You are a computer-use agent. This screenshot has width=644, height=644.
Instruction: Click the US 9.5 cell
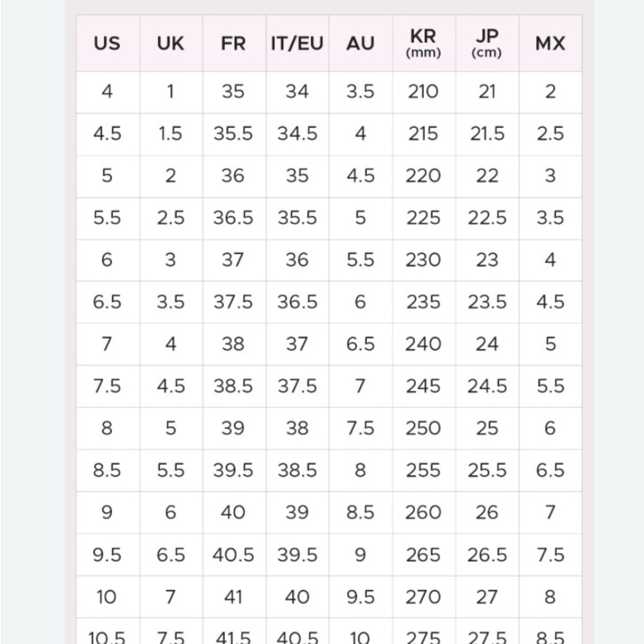click(108, 555)
